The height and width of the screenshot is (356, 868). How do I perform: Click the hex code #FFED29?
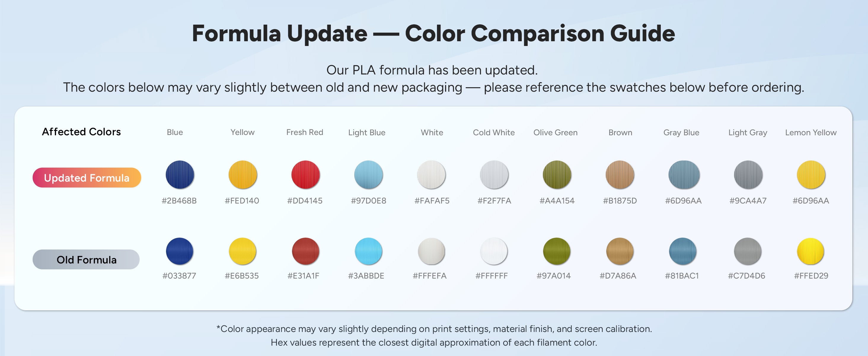(811, 276)
